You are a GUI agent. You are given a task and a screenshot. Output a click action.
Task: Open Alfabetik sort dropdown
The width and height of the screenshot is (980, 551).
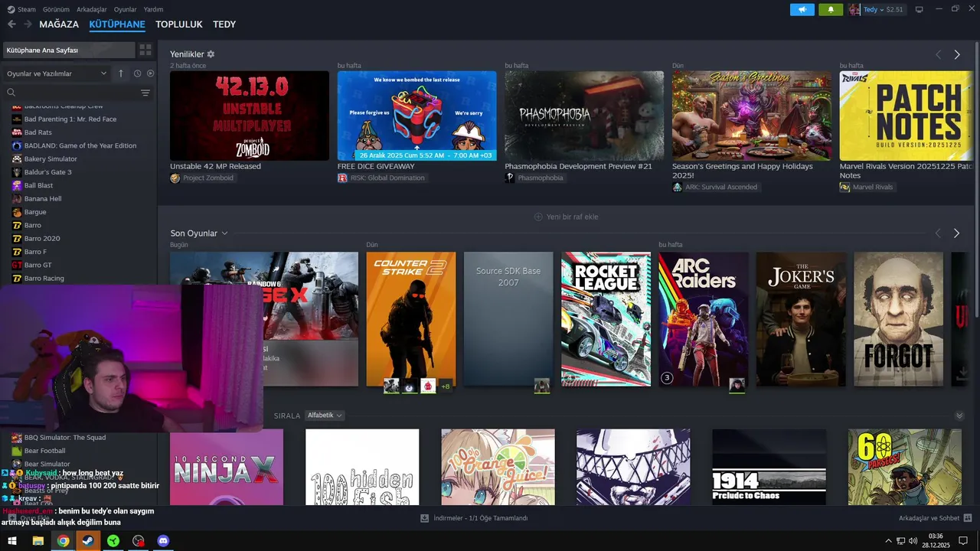pyautogui.click(x=324, y=416)
